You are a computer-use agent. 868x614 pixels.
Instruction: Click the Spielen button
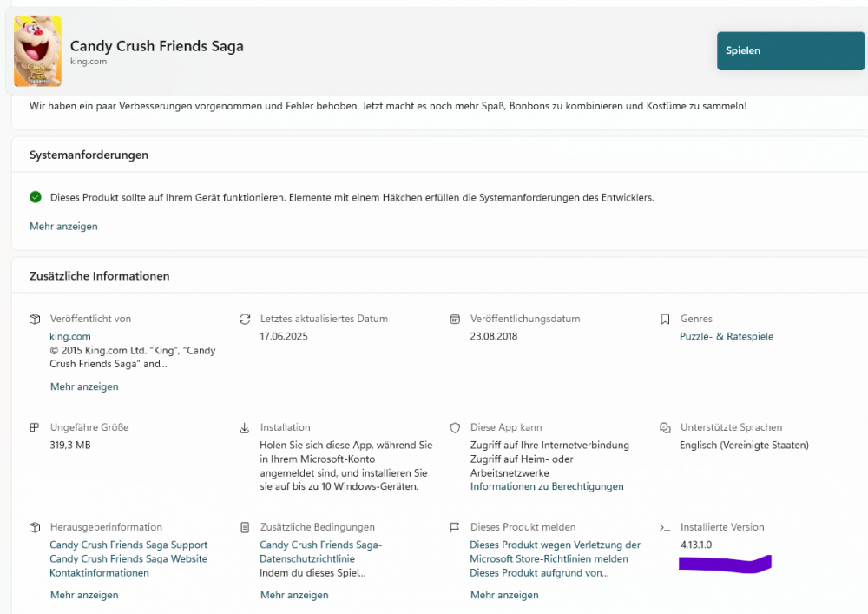[x=791, y=51]
